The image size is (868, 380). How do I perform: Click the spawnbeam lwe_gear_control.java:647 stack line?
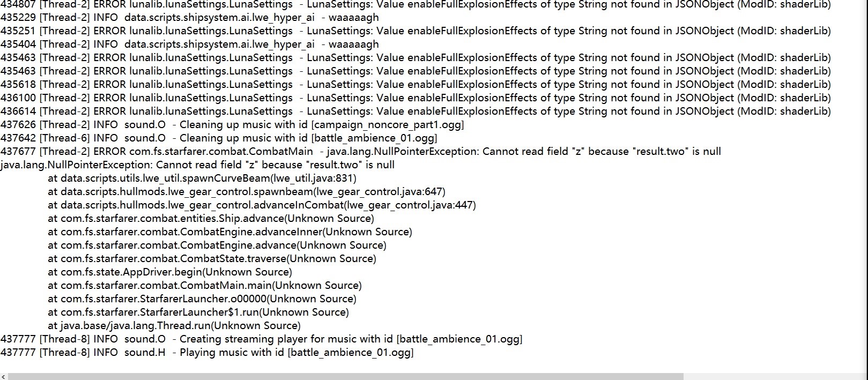pyautogui.click(x=247, y=192)
